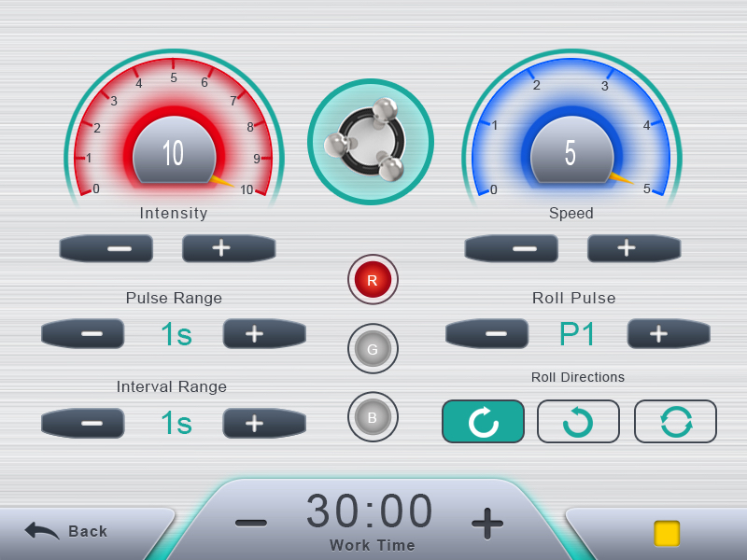Select the red R light option
747x560 pixels.
pos(373,279)
